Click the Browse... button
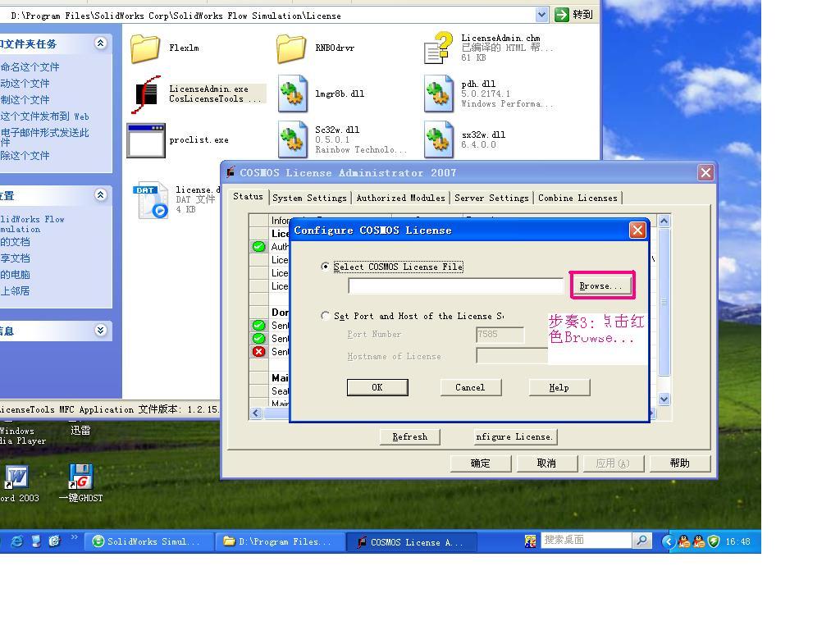Viewport: 840px width, 630px height. point(601,285)
